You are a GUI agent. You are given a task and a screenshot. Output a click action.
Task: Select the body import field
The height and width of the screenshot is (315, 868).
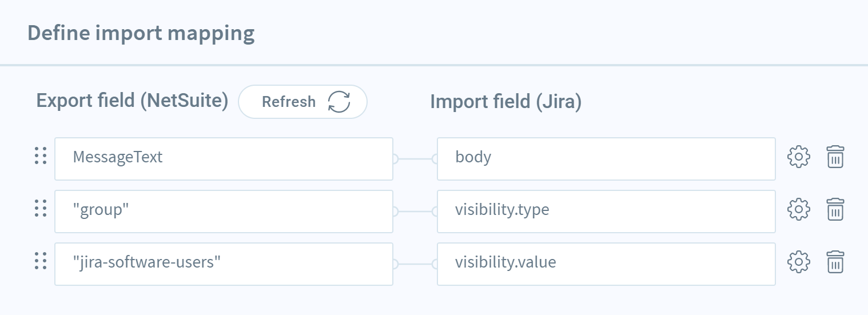pyautogui.click(x=606, y=158)
